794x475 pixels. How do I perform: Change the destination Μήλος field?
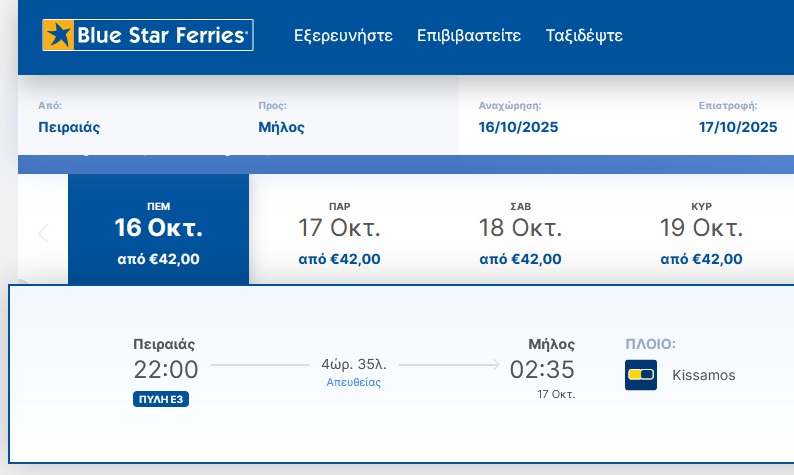tap(281, 127)
